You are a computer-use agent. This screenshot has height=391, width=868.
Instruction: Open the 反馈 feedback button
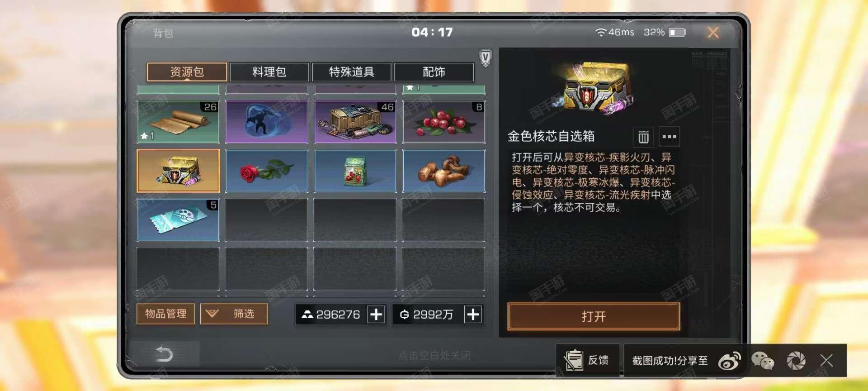pos(588,360)
